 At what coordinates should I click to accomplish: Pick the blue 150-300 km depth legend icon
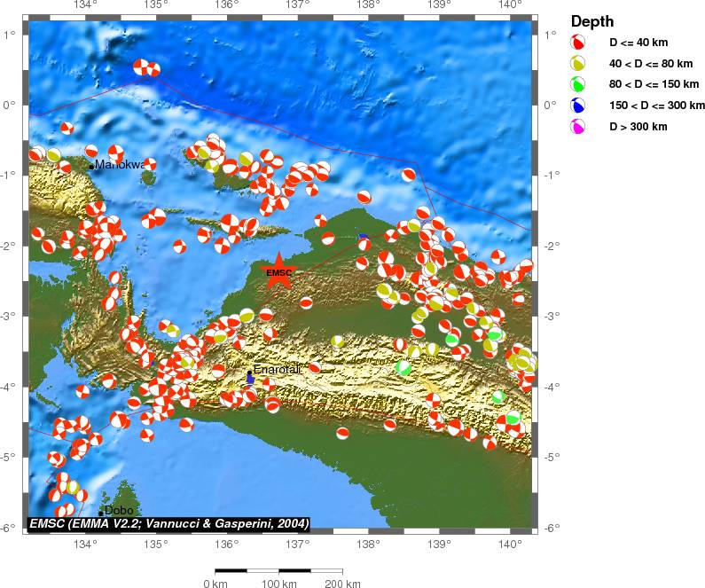click(577, 106)
